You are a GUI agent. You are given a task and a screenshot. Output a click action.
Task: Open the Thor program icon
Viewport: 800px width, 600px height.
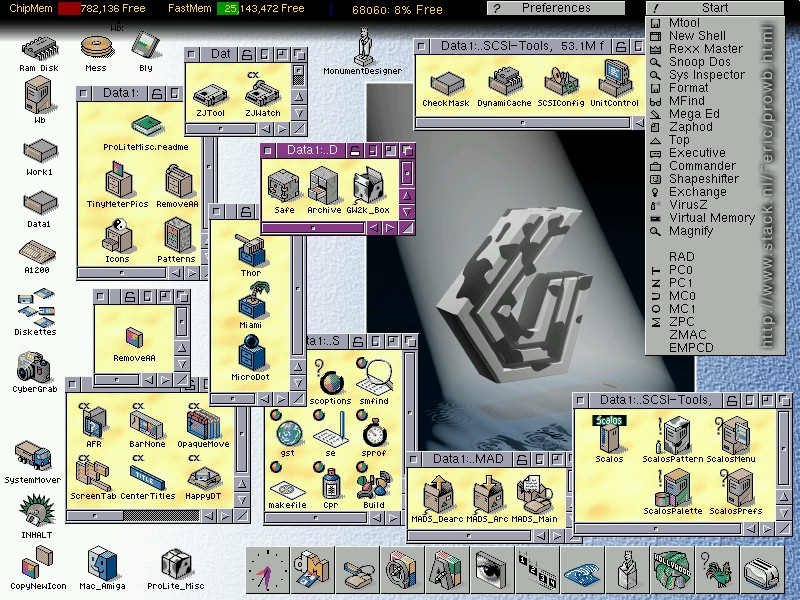[x=250, y=250]
